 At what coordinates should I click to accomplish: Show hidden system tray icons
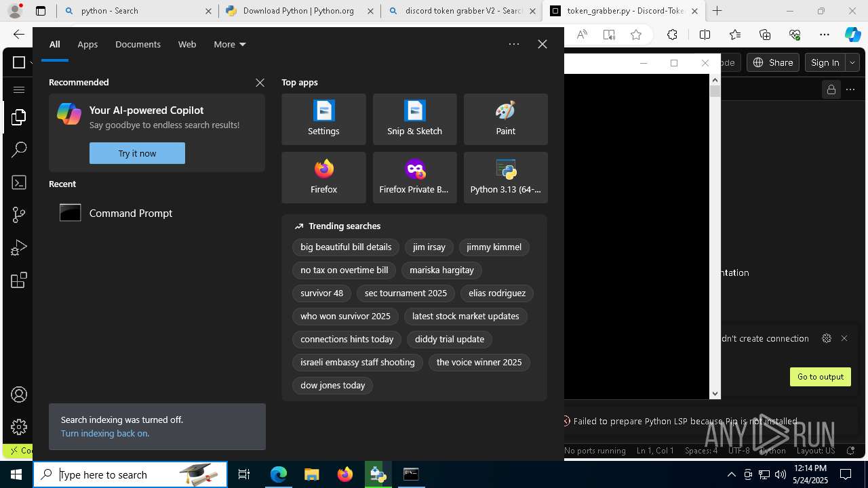pyautogui.click(x=731, y=474)
